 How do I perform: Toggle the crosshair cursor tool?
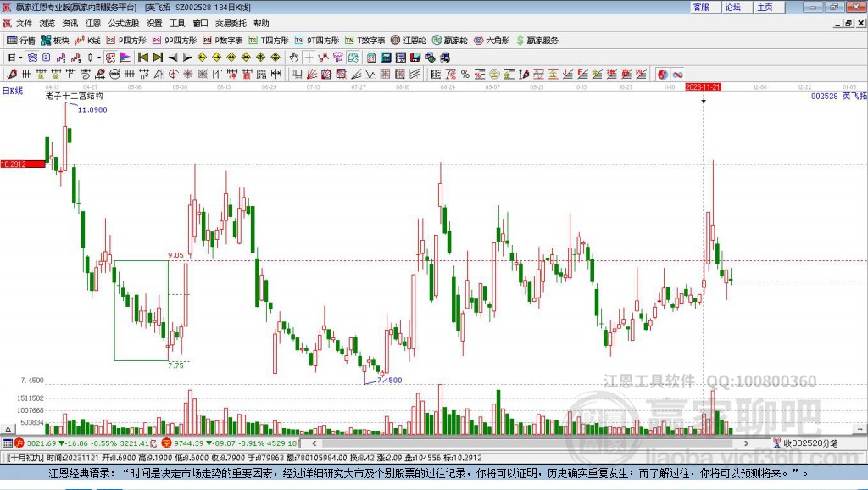click(x=309, y=58)
